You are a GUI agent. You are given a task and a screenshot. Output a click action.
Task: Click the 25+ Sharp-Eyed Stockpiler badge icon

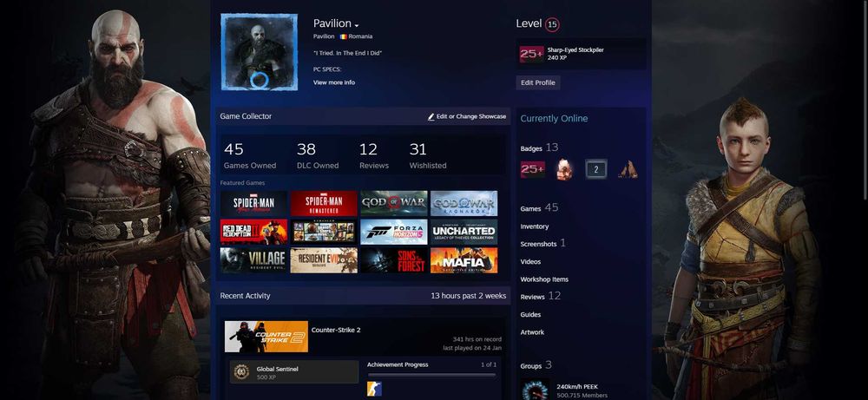pos(531,54)
